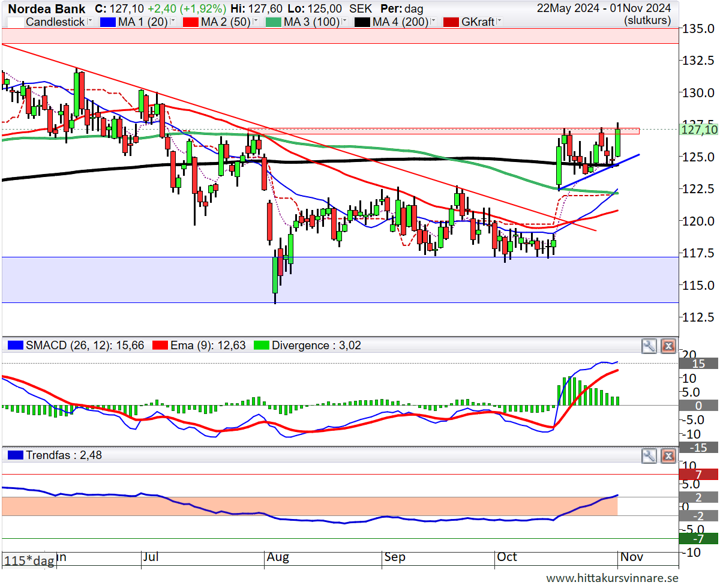
Task: Select the GKraft label
Action: [478, 22]
